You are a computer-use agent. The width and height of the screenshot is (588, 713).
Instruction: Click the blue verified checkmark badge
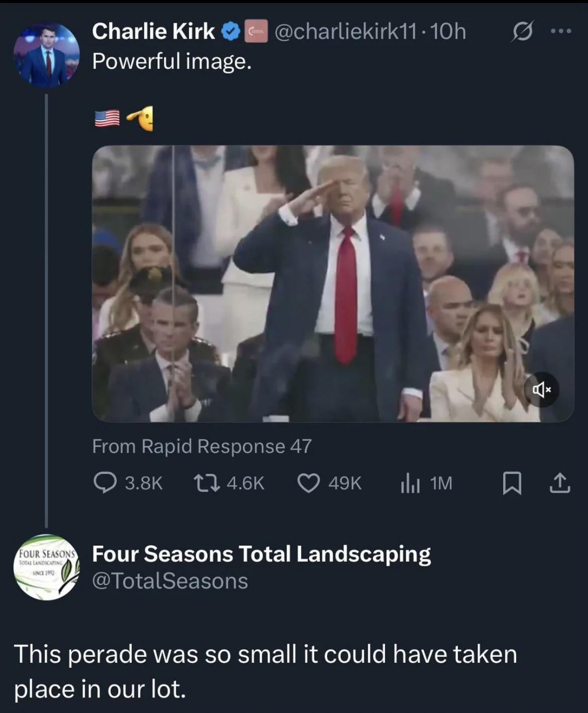pos(231,32)
